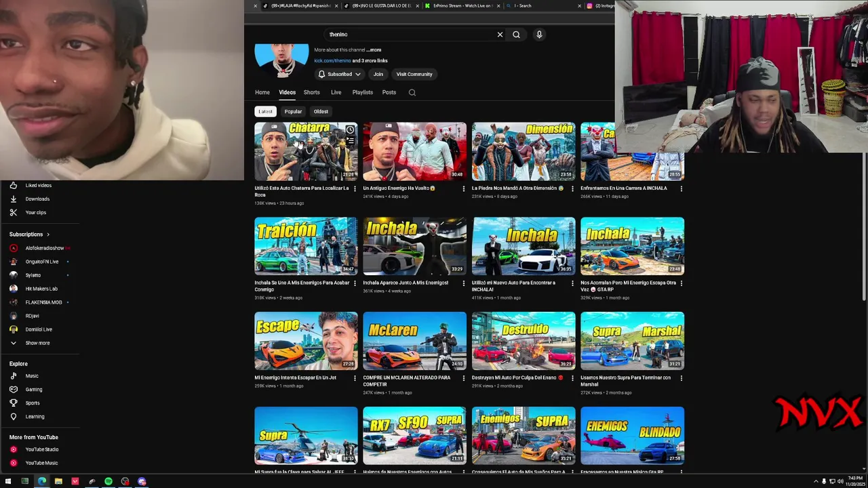The width and height of the screenshot is (868, 488).
Task: Play the Destruido video thumbnail
Action: [x=524, y=341]
